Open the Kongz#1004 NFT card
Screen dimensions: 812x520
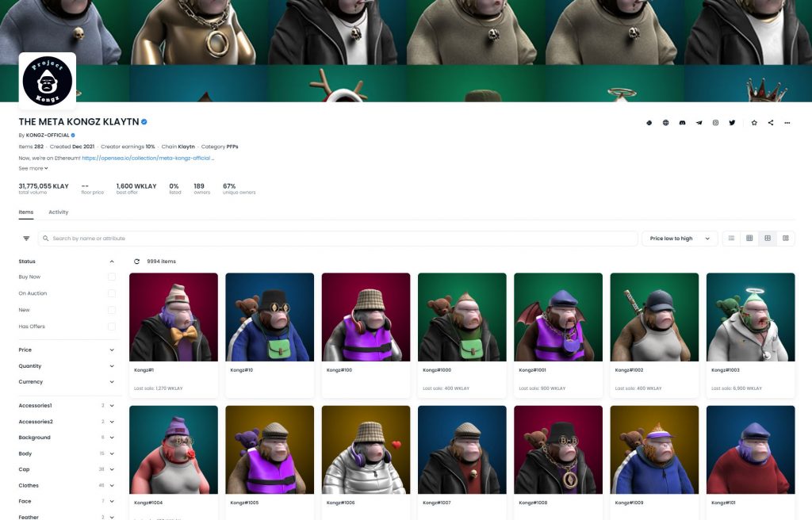pos(174,462)
